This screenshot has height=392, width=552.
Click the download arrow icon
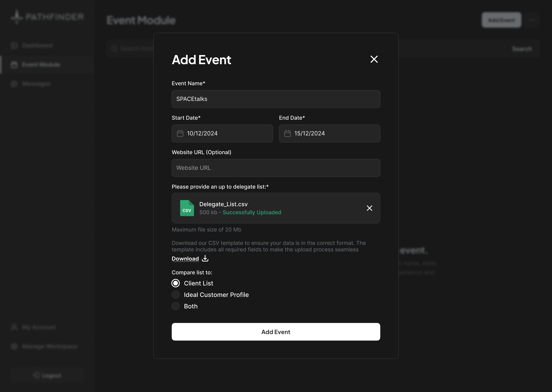[205, 258]
